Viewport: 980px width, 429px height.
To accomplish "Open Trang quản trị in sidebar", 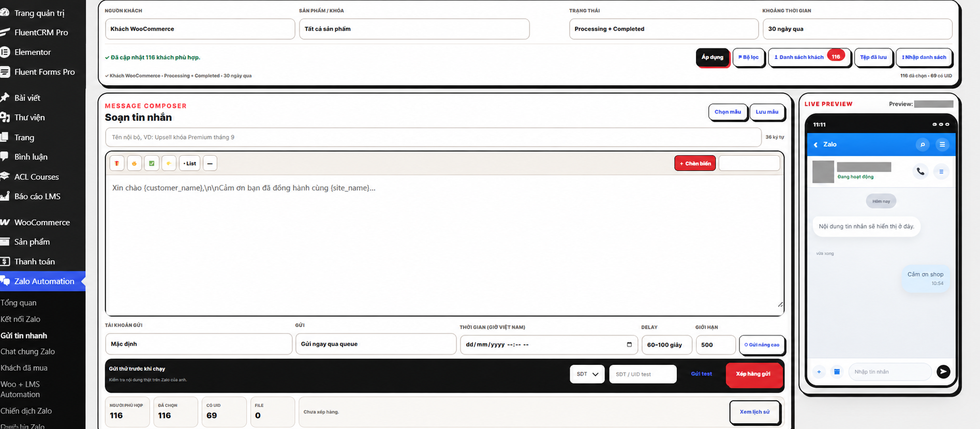I will [x=39, y=13].
